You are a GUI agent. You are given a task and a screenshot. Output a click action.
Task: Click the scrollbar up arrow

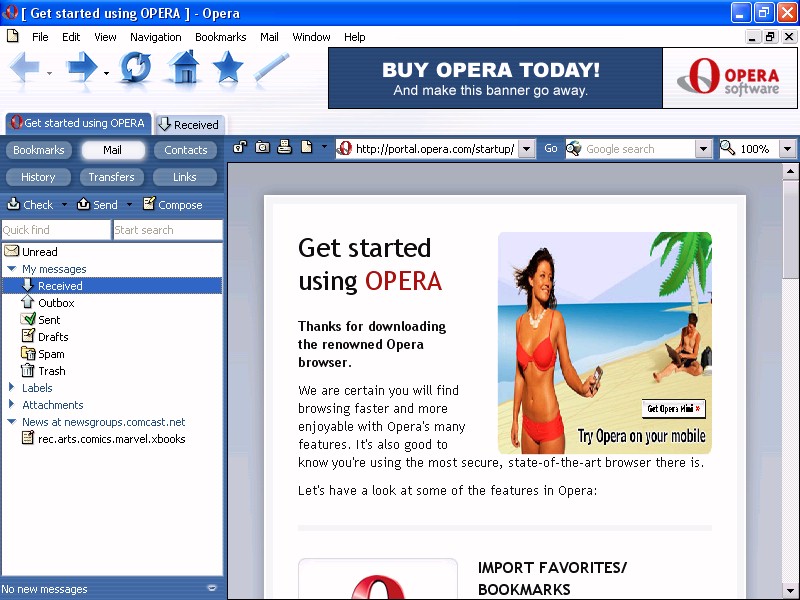(x=790, y=171)
